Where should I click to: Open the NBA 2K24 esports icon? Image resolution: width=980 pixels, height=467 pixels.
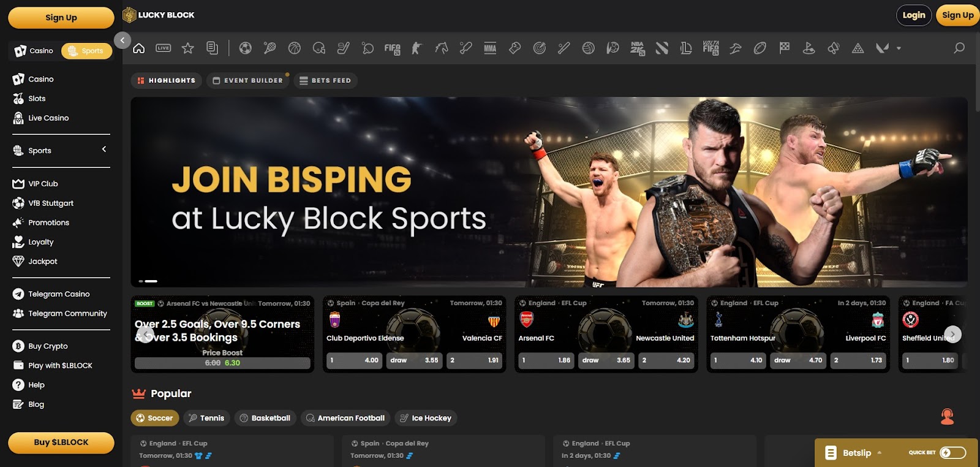click(x=638, y=48)
